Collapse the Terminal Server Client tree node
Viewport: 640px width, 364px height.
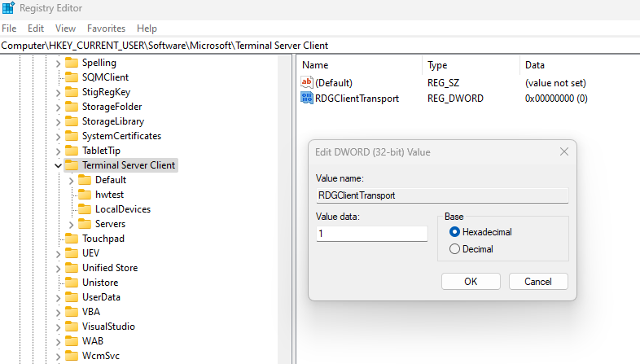58,165
